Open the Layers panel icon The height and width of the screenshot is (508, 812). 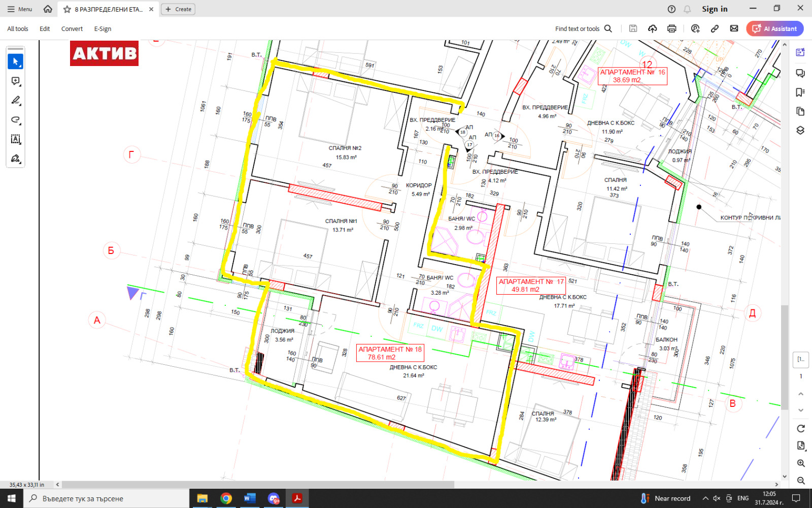point(800,129)
